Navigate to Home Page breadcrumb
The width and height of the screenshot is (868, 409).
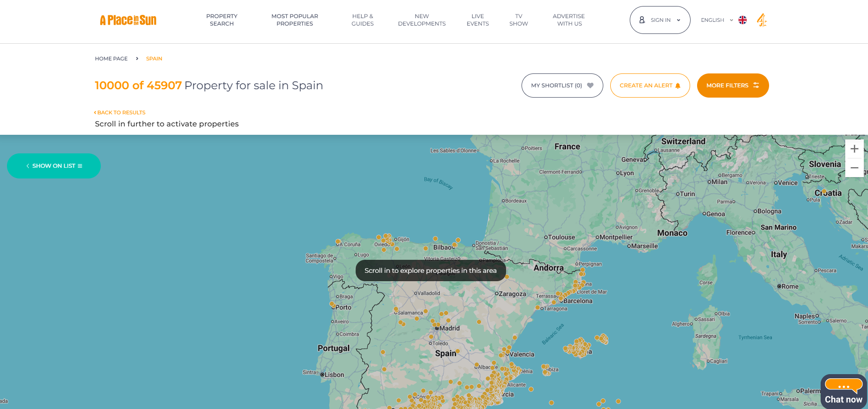[111, 59]
